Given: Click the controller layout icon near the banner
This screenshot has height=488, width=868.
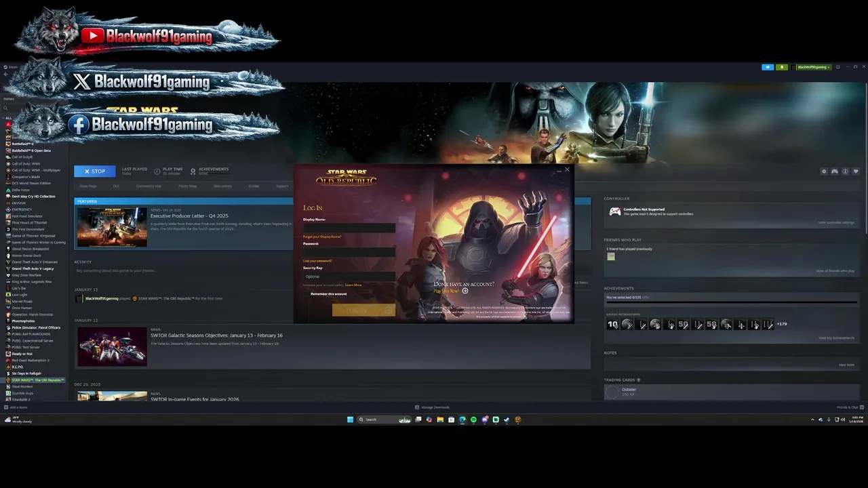Looking at the screenshot, I should (835, 171).
